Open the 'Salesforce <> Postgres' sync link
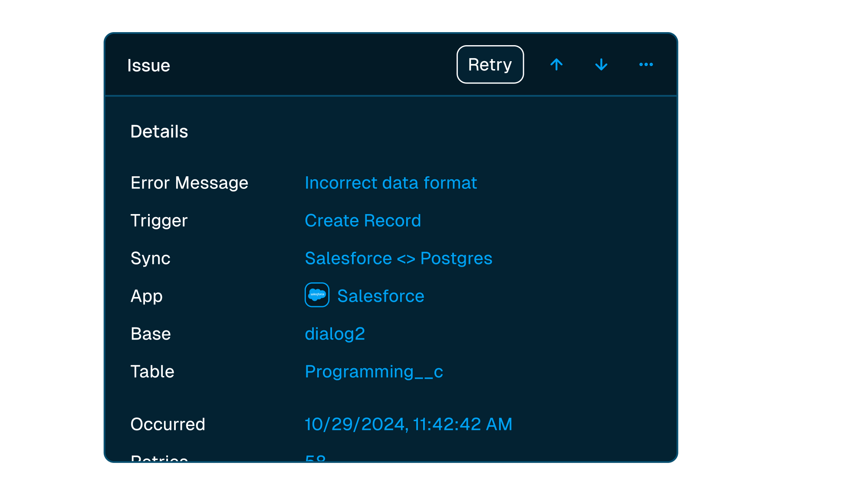This screenshot has width=868, height=495. click(398, 258)
